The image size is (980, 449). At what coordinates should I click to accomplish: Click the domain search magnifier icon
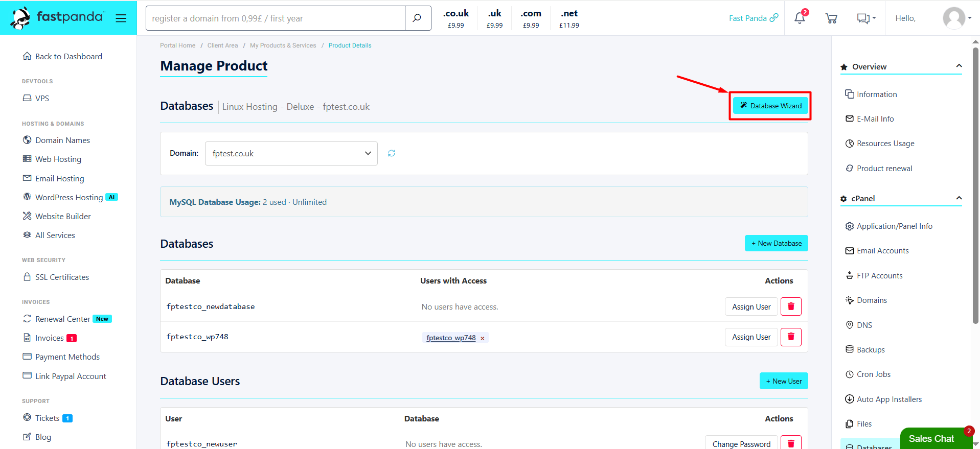pyautogui.click(x=418, y=18)
